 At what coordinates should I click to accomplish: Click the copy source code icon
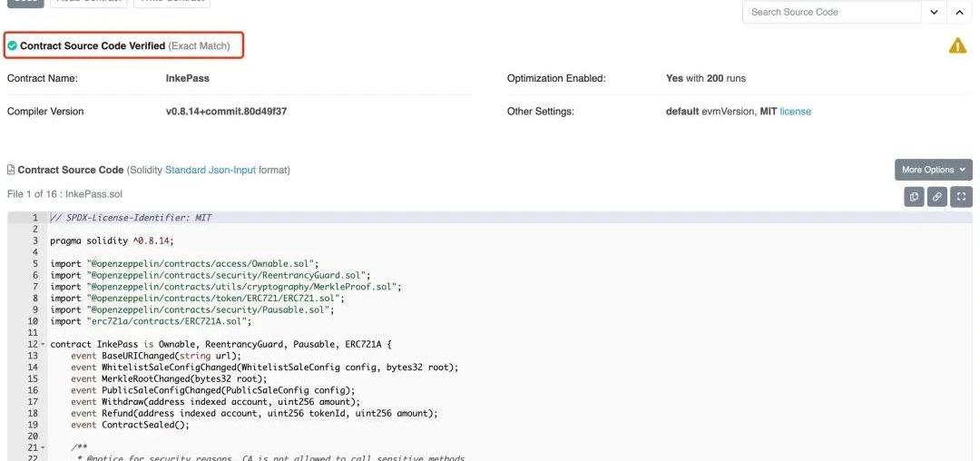pos(915,196)
